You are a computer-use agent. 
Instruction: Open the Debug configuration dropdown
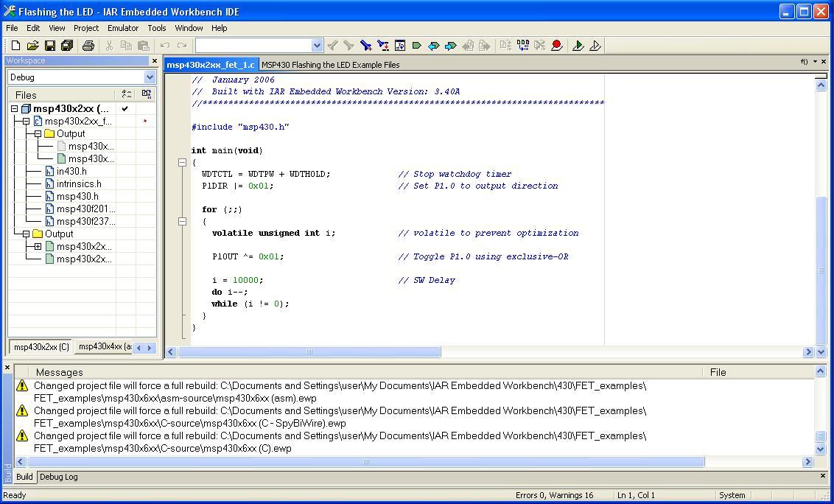click(x=150, y=77)
